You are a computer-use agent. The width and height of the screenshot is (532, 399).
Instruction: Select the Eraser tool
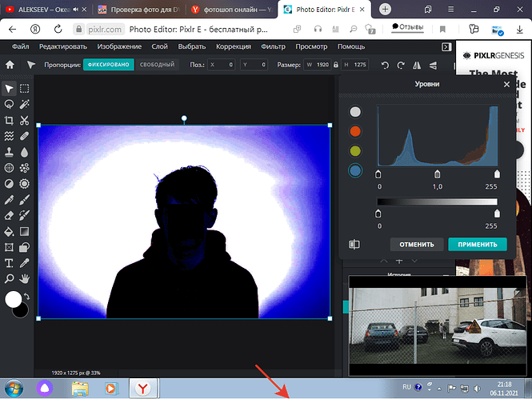(9, 215)
